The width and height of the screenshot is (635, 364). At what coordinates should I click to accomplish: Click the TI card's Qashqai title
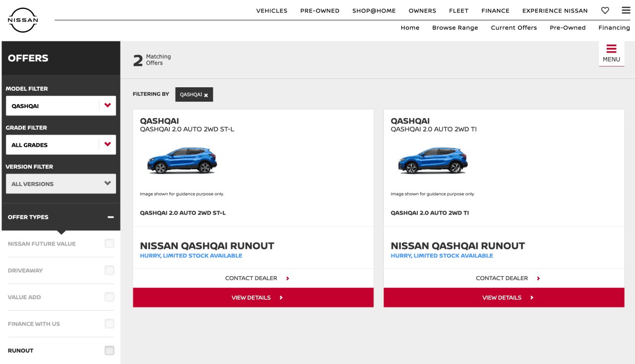410,121
